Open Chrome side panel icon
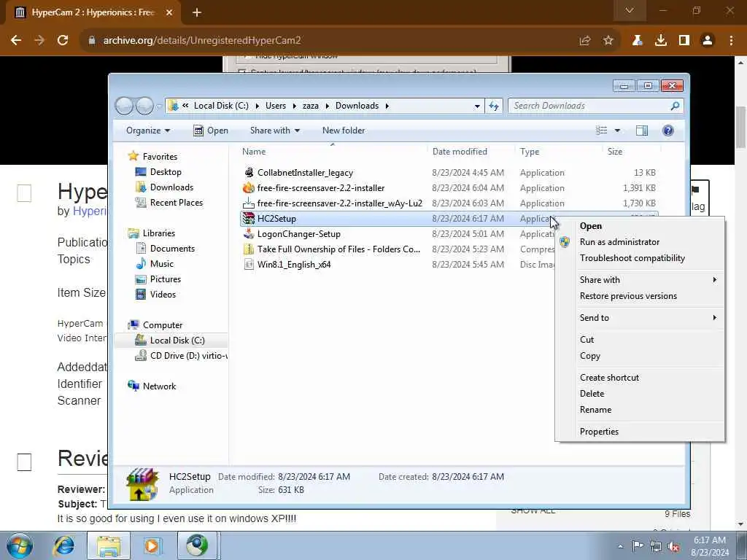 click(684, 41)
